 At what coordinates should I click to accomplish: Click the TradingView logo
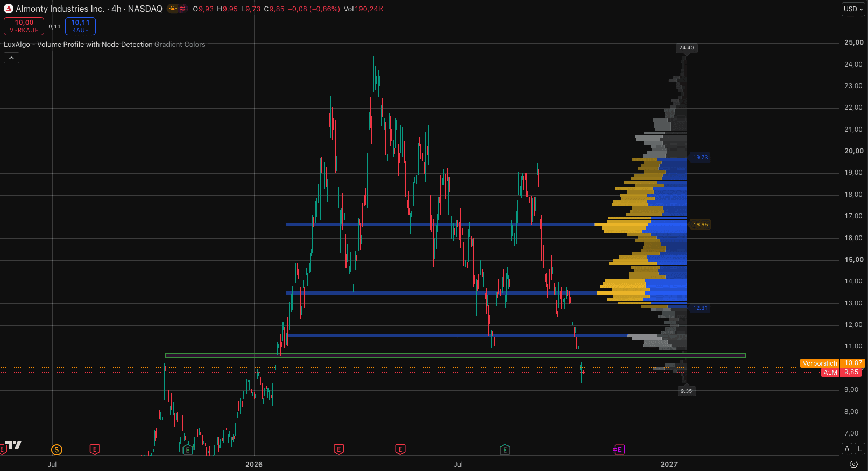coord(13,445)
